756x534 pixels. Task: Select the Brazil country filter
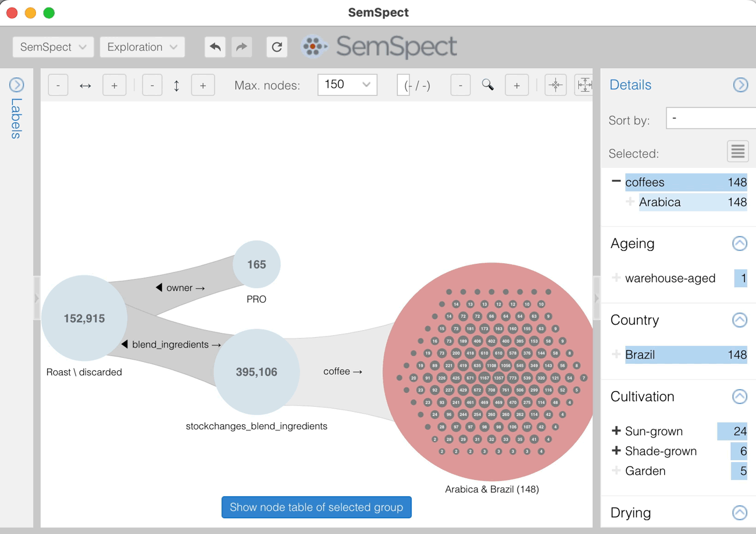[x=686, y=354]
